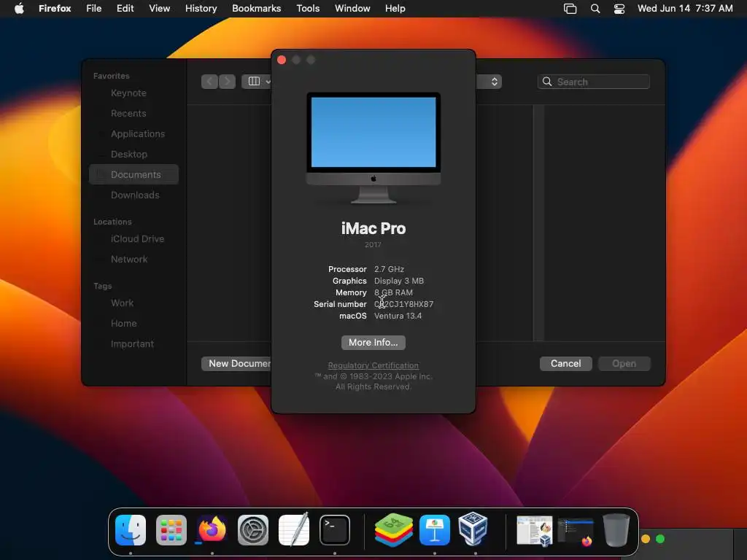Launch VirtualBox from the Dock

473,529
